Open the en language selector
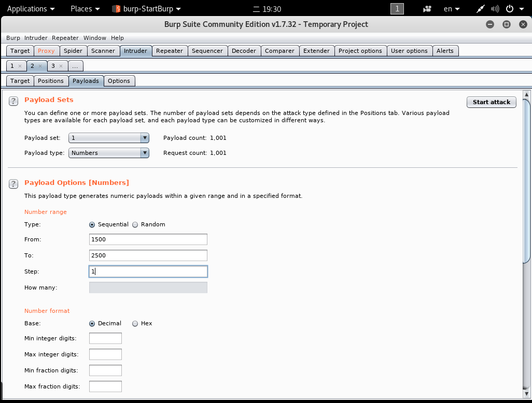 click(452, 9)
